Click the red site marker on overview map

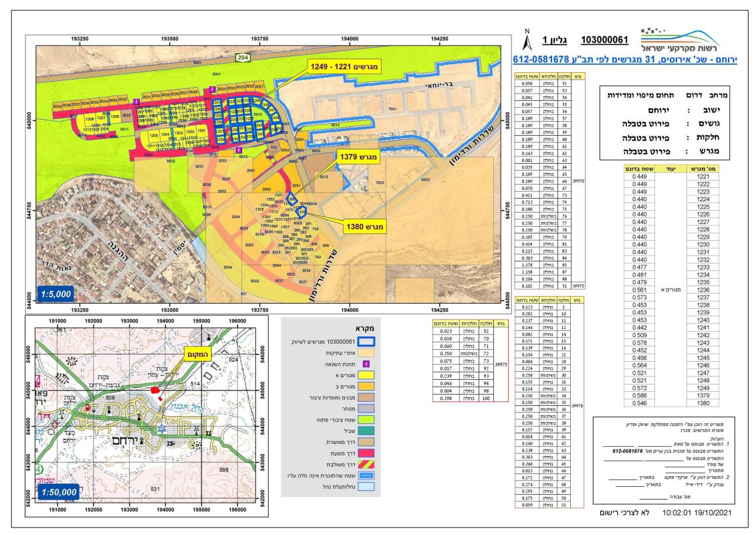coord(155,388)
